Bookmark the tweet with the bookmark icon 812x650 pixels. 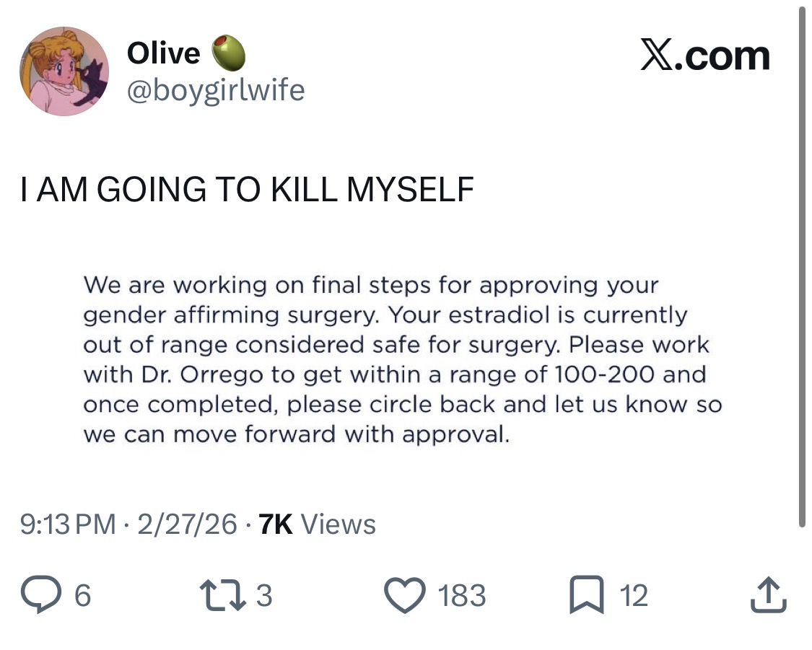[587, 594]
